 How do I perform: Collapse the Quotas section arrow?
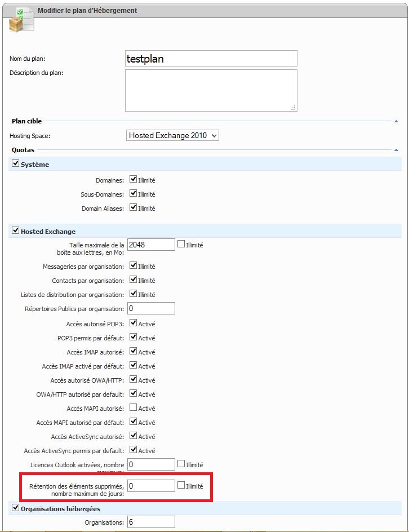pos(397,150)
